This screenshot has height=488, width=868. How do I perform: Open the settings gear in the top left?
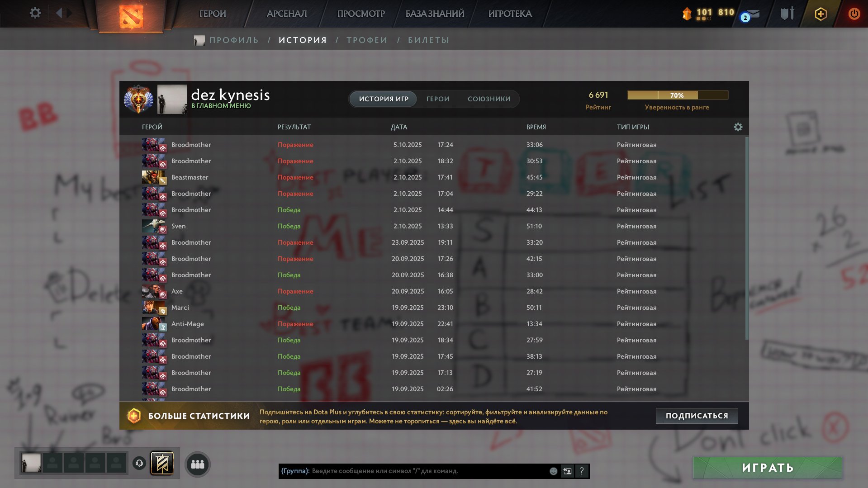coord(34,13)
